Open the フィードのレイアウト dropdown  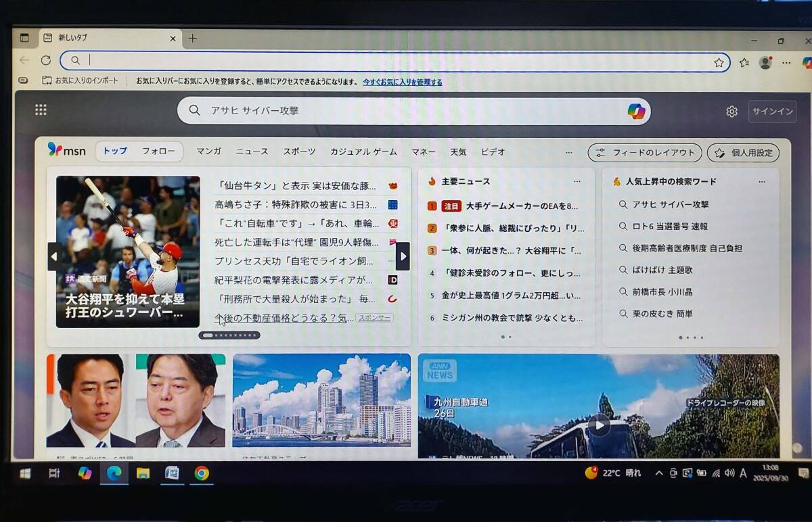pos(644,152)
